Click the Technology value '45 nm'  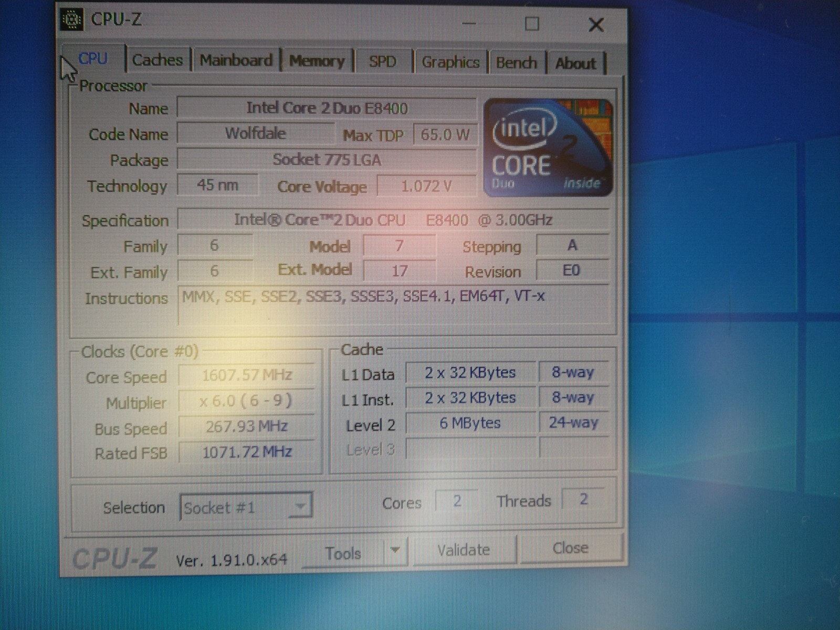click(218, 185)
